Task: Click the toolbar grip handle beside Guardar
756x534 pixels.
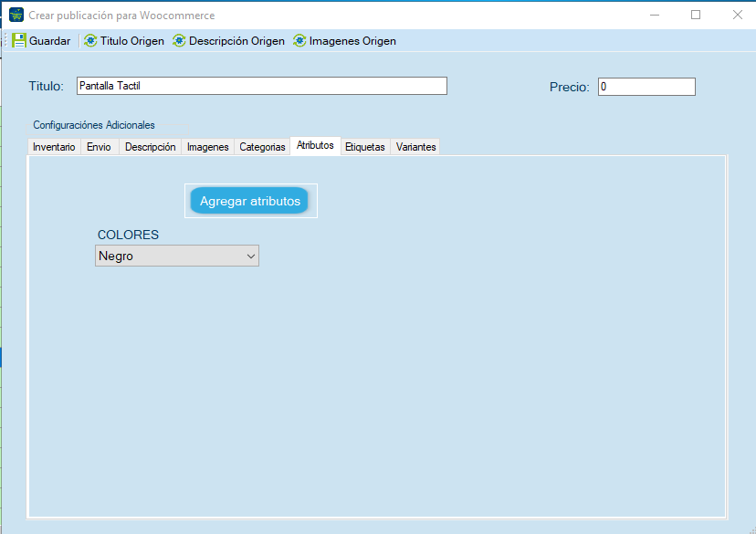Action: click(x=6, y=40)
